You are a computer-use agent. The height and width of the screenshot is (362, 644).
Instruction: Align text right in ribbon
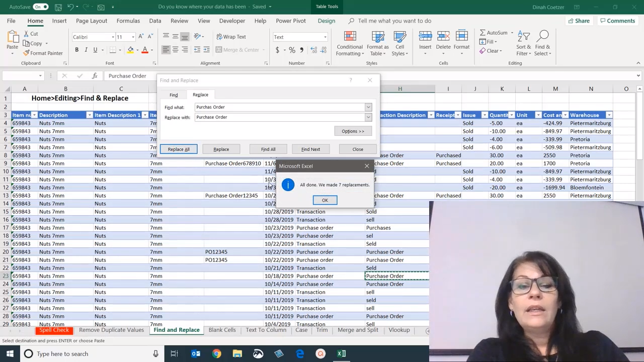[x=185, y=50]
